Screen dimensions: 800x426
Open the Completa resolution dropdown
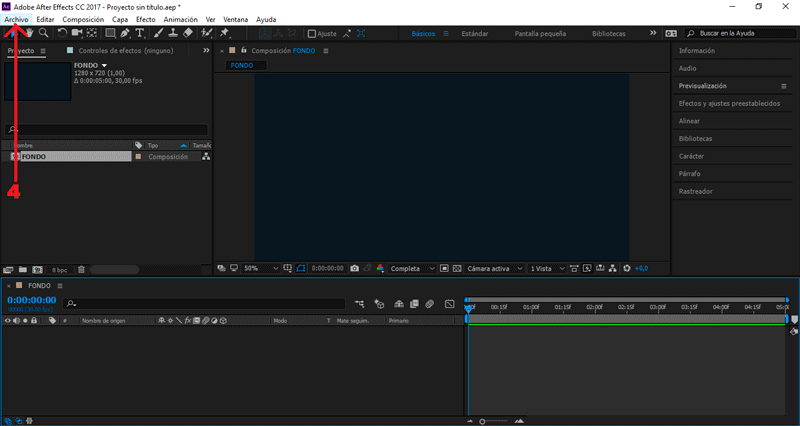pos(412,268)
